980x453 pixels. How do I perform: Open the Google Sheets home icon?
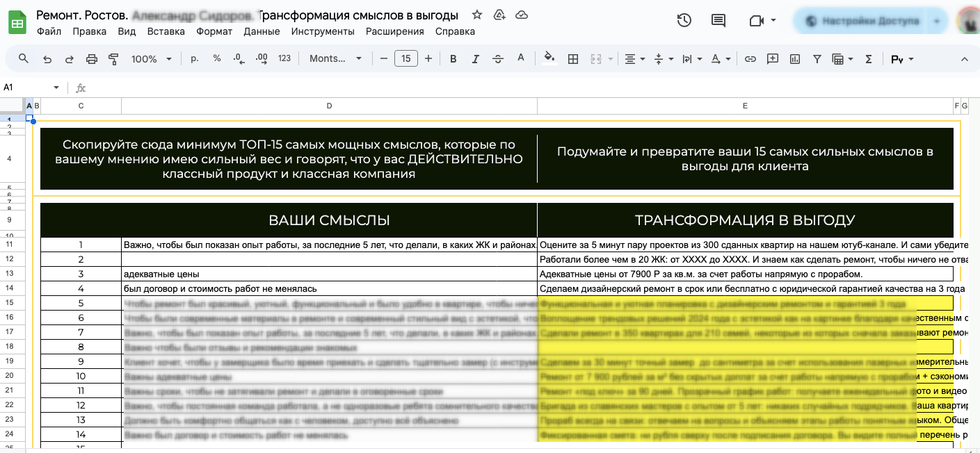[x=17, y=23]
